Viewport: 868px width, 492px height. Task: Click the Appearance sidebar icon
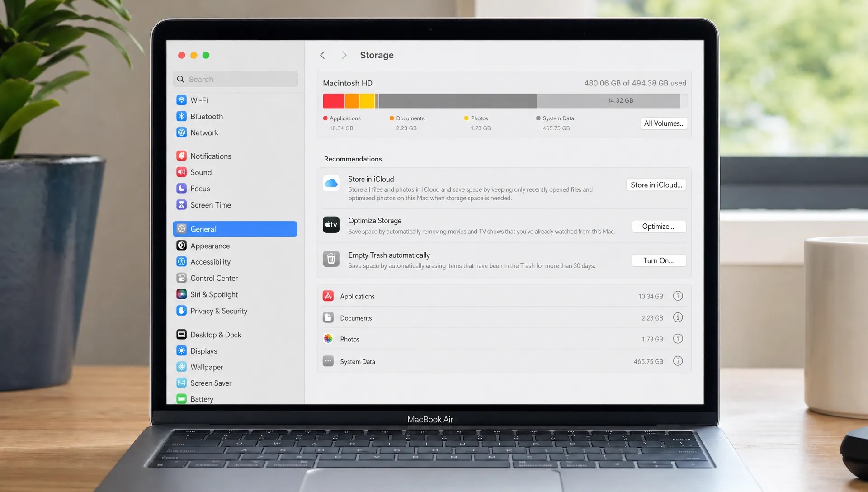click(x=181, y=246)
